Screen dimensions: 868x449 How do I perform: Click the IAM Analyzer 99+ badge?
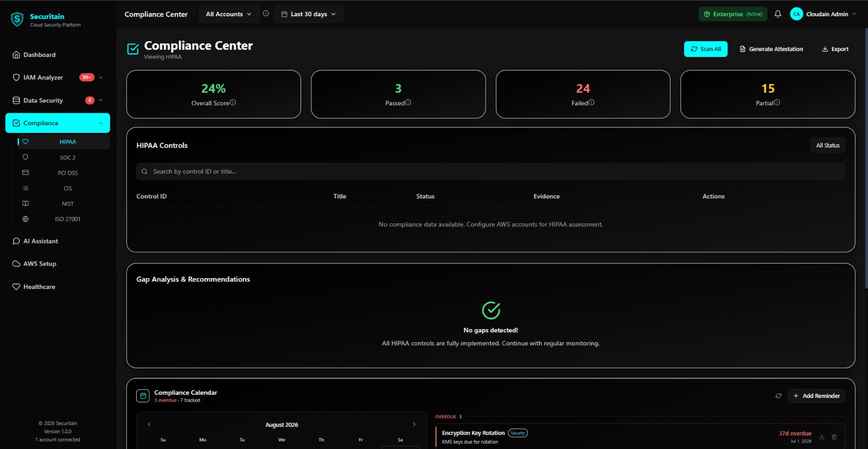[x=87, y=78]
